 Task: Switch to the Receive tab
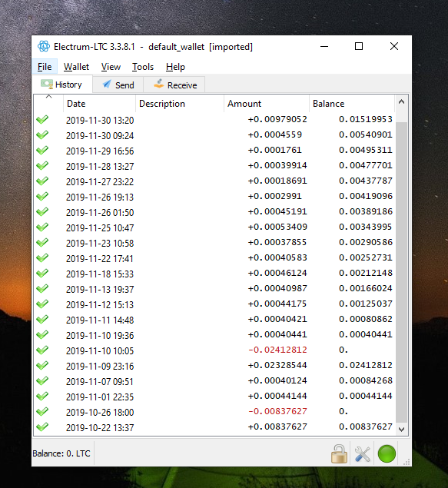174,85
